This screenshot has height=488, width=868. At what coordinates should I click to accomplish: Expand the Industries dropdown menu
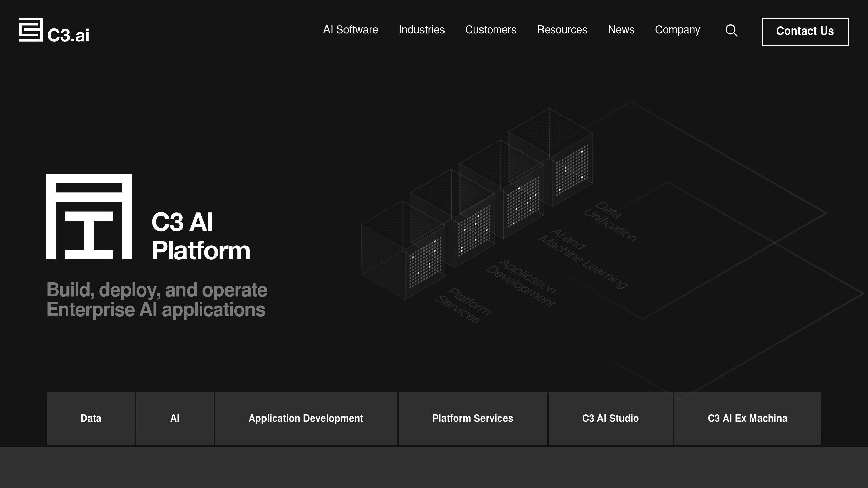click(421, 30)
